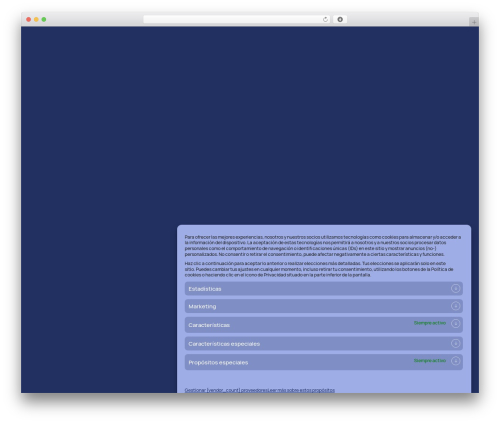This screenshot has height=423, width=500.
Task: Click the Propósitos especiales label
Action: (x=218, y=363)
